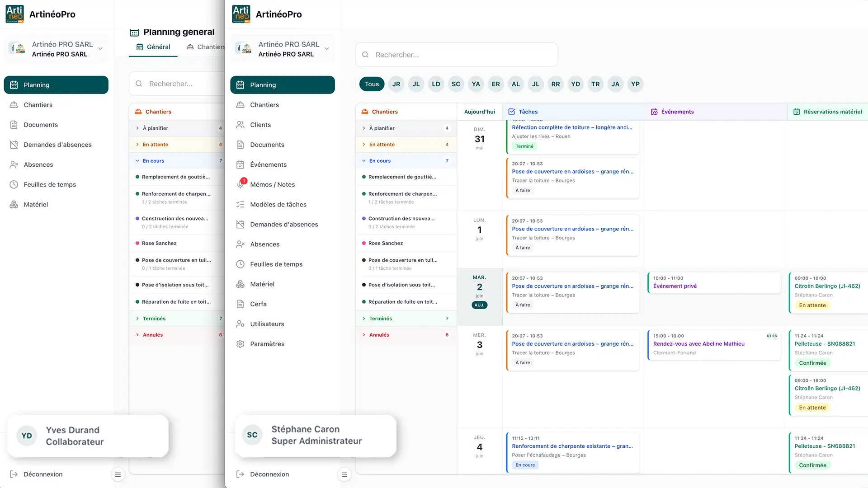Screen dimensions: 868x488
Task: Open Mémos / Notes microphone icon
Action: (241, 184)
